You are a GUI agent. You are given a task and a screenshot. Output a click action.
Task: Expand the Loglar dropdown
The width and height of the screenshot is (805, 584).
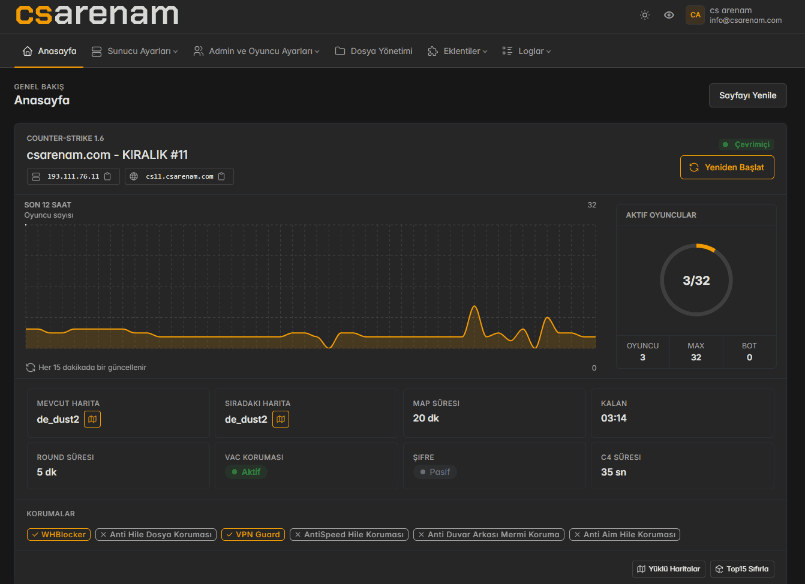[526, 51]
